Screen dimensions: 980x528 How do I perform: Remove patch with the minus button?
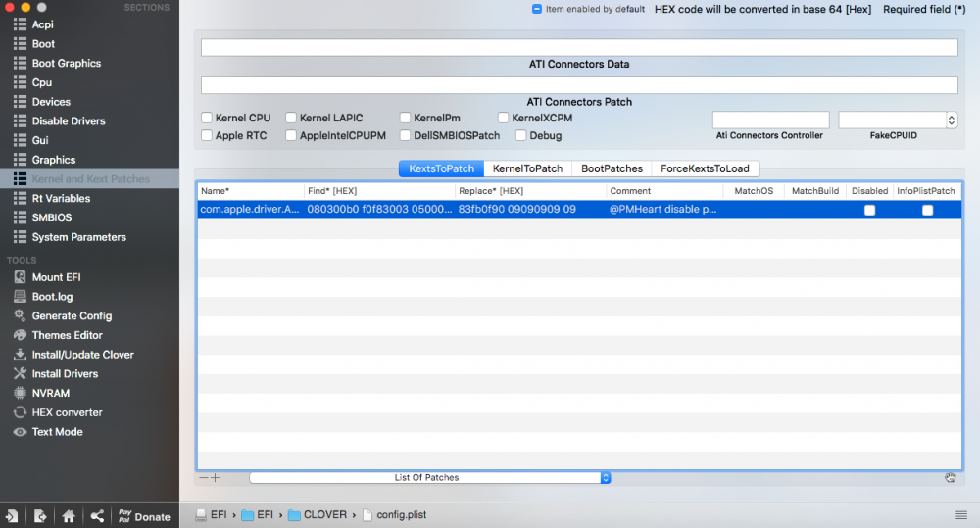coord(203,477)
